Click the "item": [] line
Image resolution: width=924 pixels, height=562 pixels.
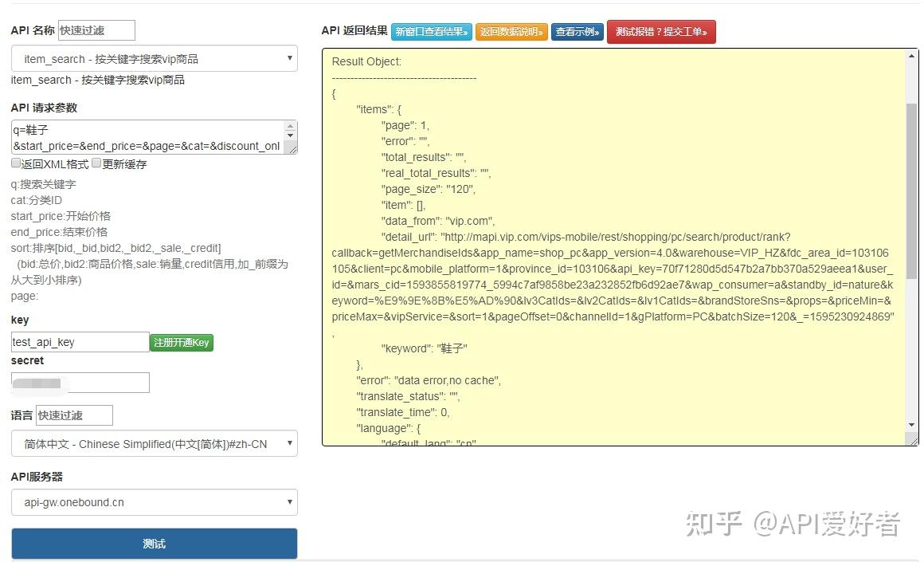(403, 205)
